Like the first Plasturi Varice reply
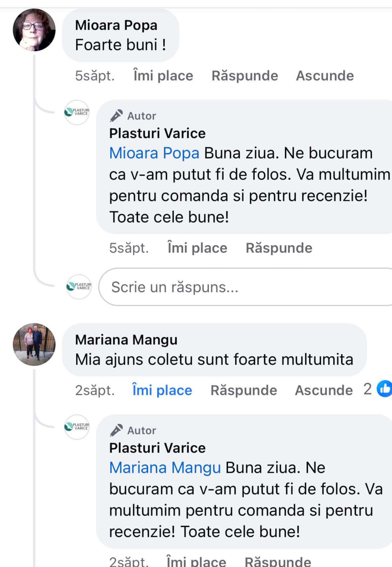Viewport: 392px width, 567px height. 197,248
